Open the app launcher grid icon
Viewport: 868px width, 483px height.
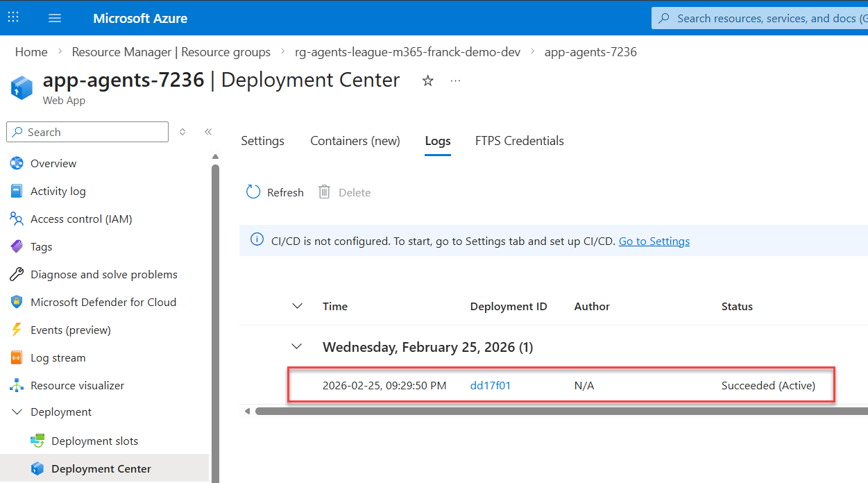(x=13, y=18)
